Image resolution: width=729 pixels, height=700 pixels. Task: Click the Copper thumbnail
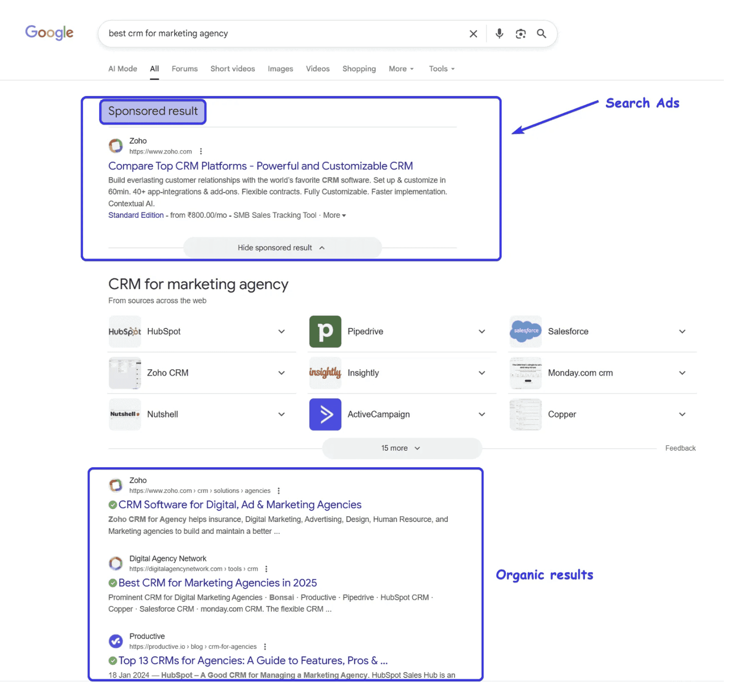point(525,414)
